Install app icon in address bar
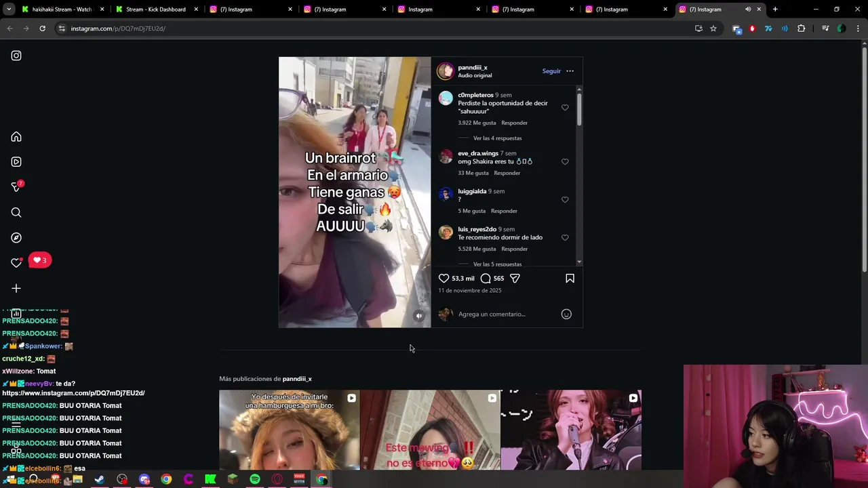The image size is (868, 488). [698, 28]
